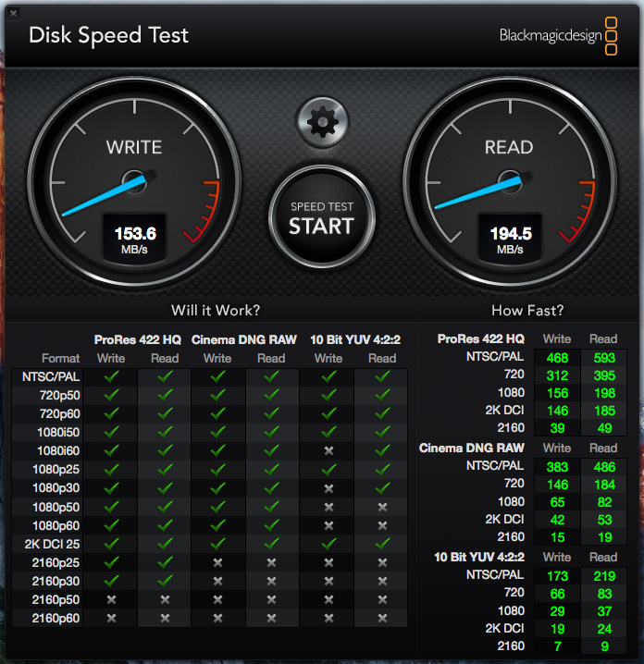This screenshot has width=644, height=664.
Task: Click ProRes 422 HQ Read checkmark for 2160p25
Action: [x=165, y=562]
